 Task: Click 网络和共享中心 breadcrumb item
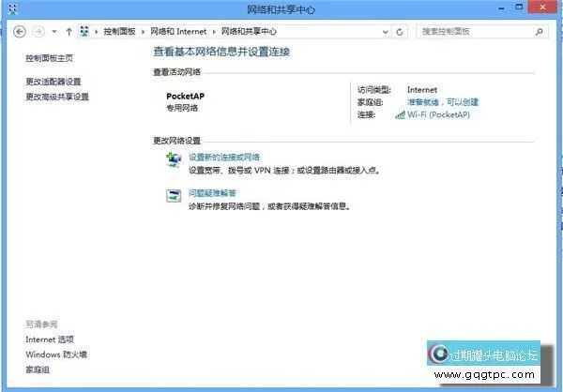pyautogui.click(x=249, y=32)
